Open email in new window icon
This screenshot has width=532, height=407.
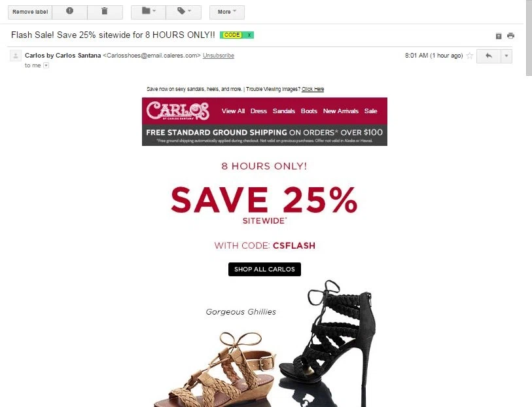pos(499,36)
